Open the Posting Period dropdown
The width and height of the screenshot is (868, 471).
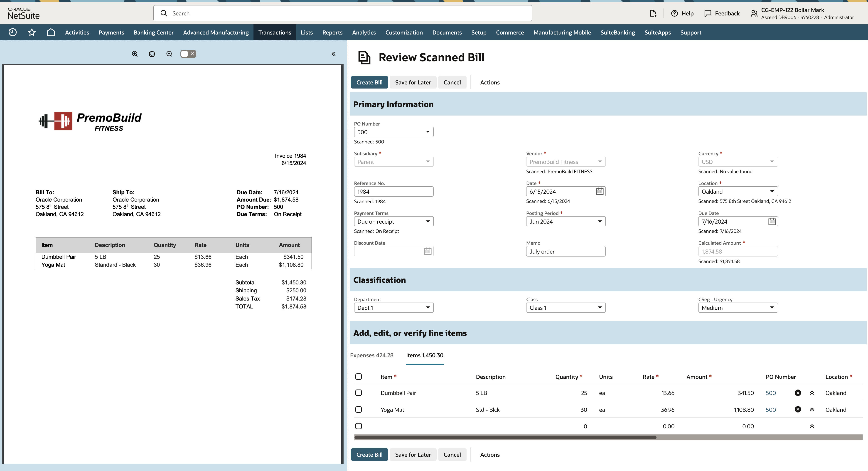pos(600,222)
